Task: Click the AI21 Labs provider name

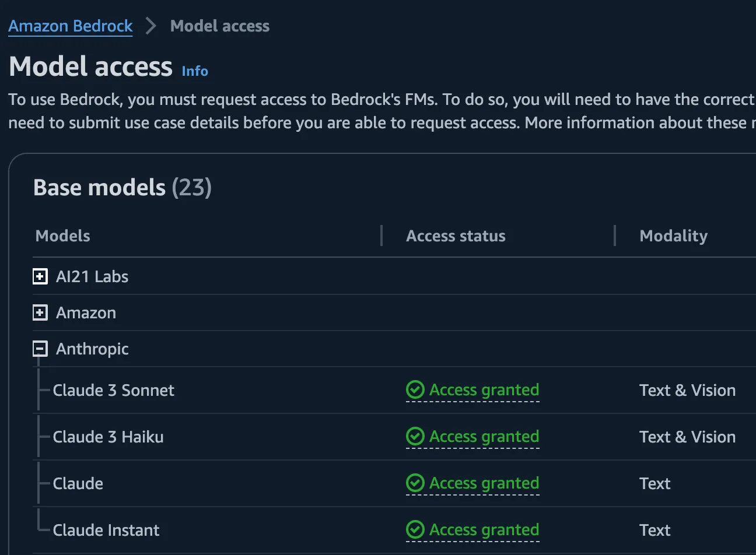Action: (x=92, y=276)
